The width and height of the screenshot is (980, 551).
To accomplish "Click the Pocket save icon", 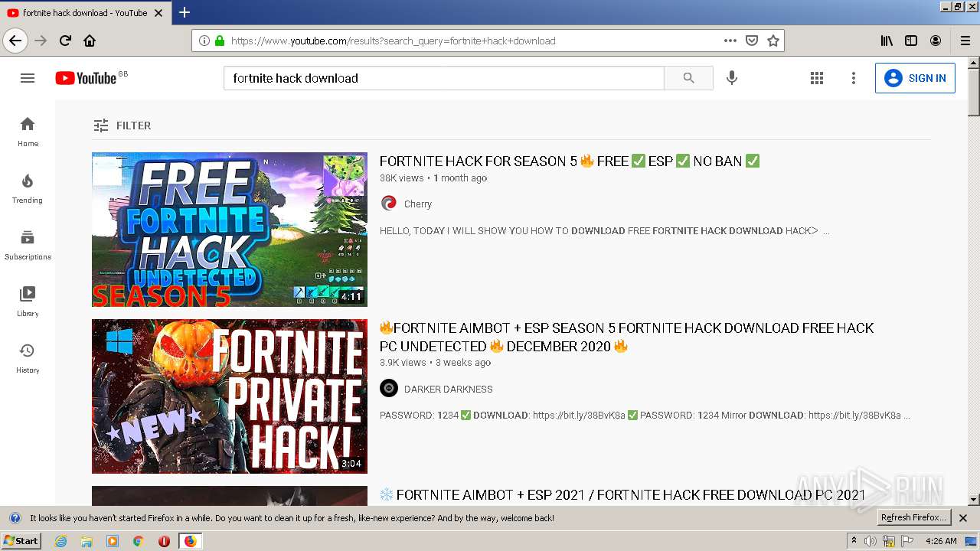I will pyautogui.click(x=752, y=41).
